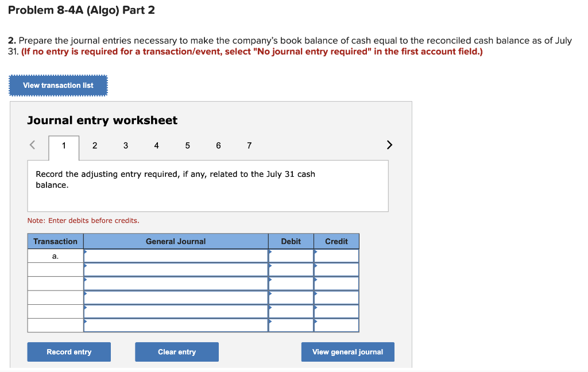The height and width of the screenshot is (372, 588).
Task: Select the last tab, number 7
Action: (x=249, y=146)
